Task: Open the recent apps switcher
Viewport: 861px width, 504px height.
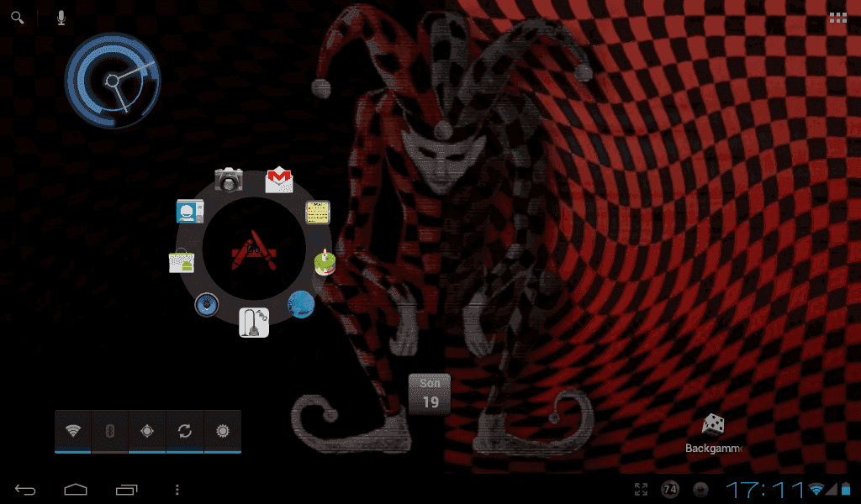Action: point(126,489)
